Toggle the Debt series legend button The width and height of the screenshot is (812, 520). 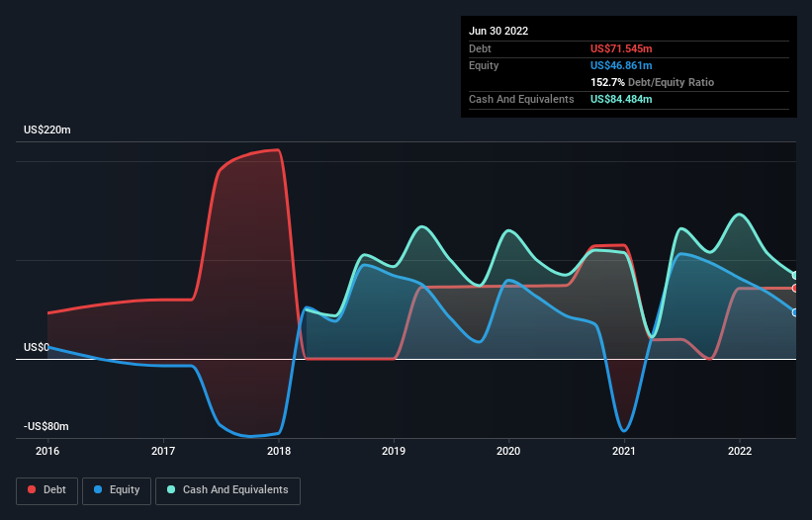tap(47, 490)
